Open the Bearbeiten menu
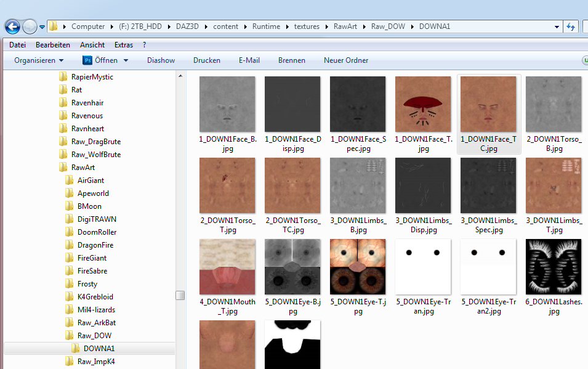 [53, 45]
